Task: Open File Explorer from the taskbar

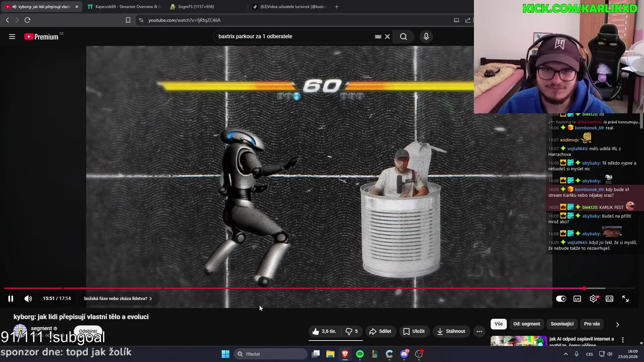Action: click(x=330, y=354)
